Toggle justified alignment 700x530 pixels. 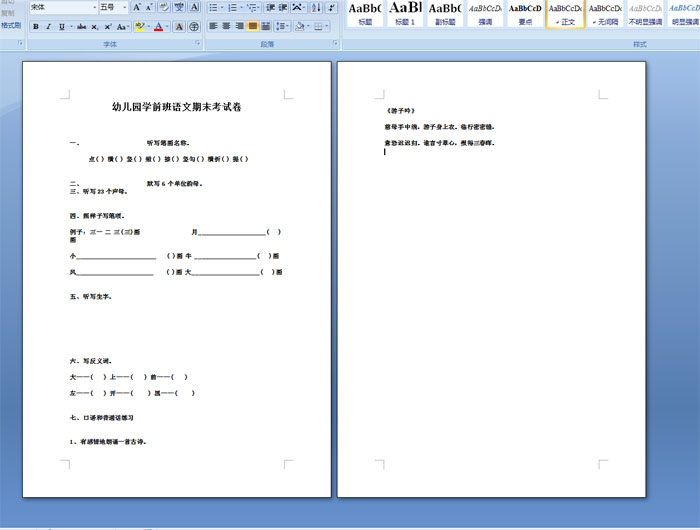253,27
